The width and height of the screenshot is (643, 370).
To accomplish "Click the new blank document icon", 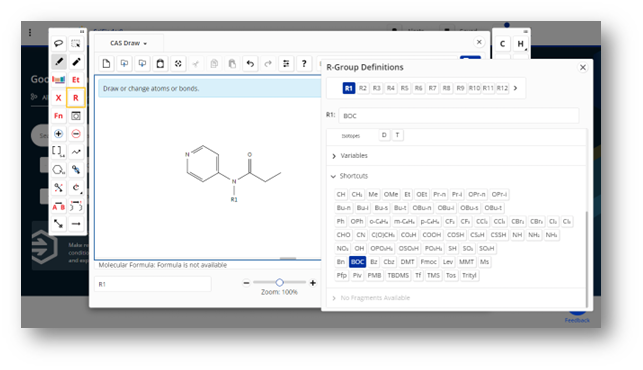I will click(106, 64).
